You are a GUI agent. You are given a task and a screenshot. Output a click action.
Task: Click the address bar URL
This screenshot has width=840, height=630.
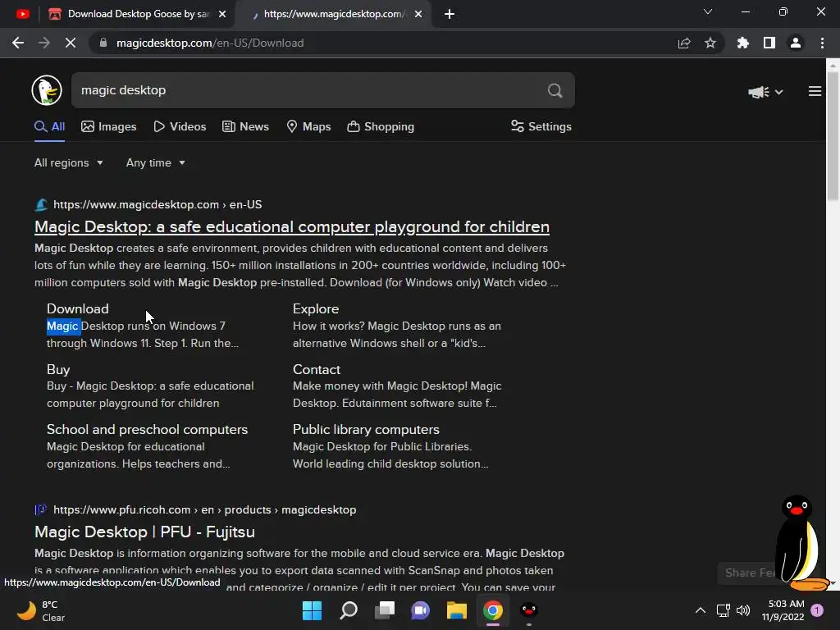pos(210,43)
